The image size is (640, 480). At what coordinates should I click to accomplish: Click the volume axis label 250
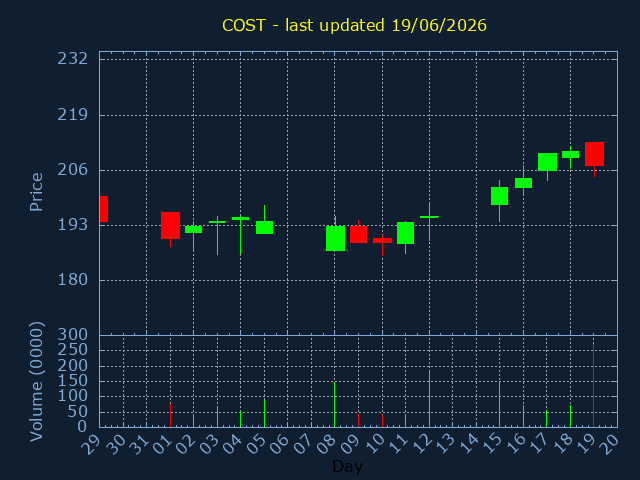click(x=73, y=350)
